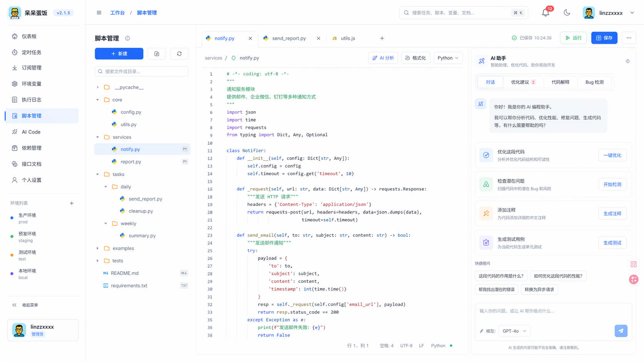Switch to 优化建议 tab

(x=523, y=82)
